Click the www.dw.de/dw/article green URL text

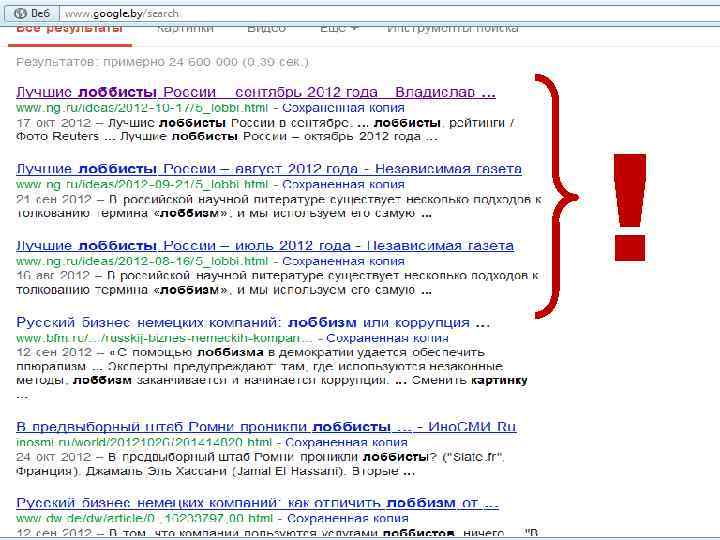[x=145, y=518]
